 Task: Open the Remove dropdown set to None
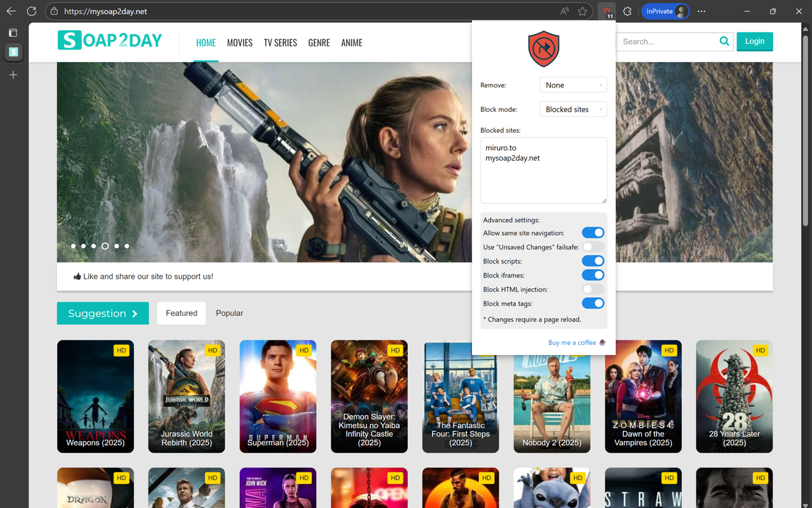click(573, 85)
